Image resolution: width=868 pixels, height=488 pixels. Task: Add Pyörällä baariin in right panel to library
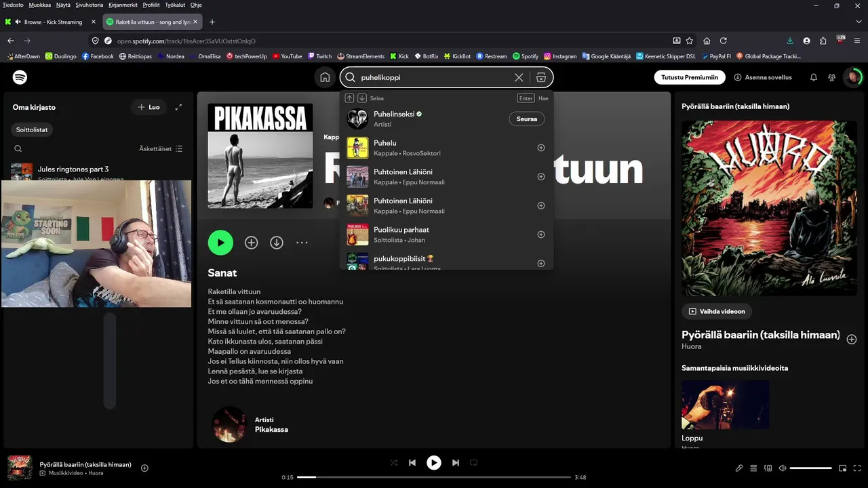point(852,339)
